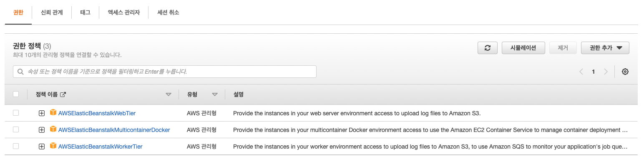
Task: Open the 권한 추가 dropdown
Action: coord(605,48)
